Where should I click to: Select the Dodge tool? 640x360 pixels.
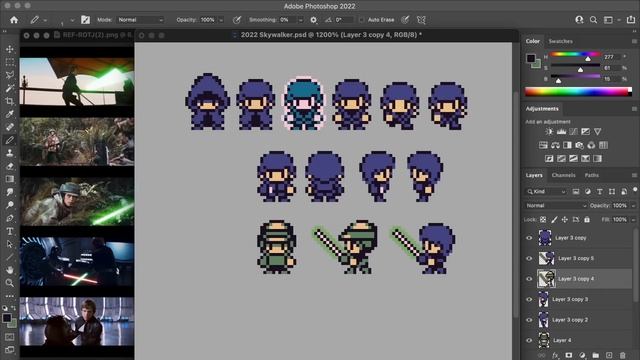point(10,205)
